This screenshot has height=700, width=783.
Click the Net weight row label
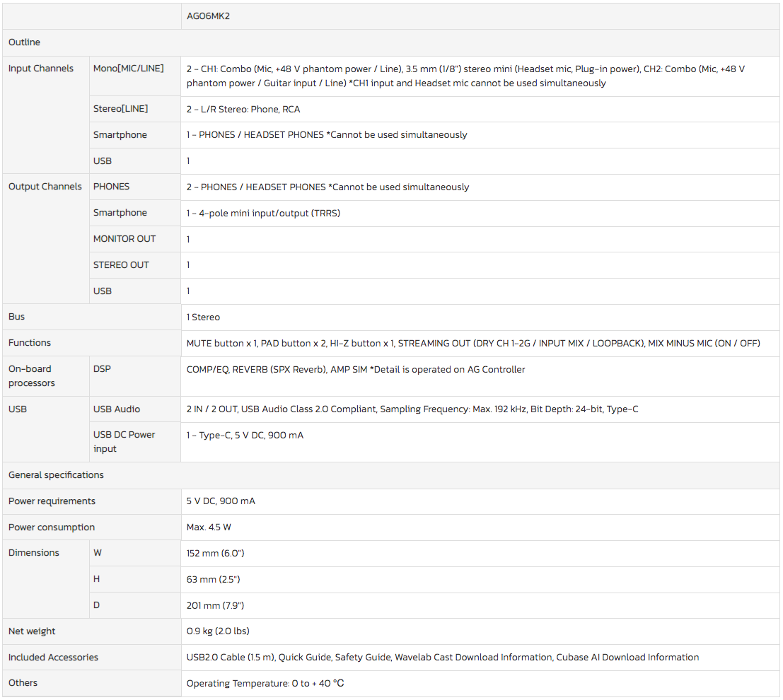pyautogui.click(x=32, y=631)
